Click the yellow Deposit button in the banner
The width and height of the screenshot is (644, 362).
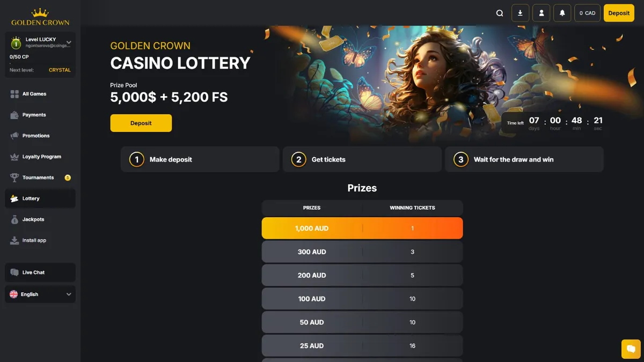pyautogui.click(x=141, y=123)
